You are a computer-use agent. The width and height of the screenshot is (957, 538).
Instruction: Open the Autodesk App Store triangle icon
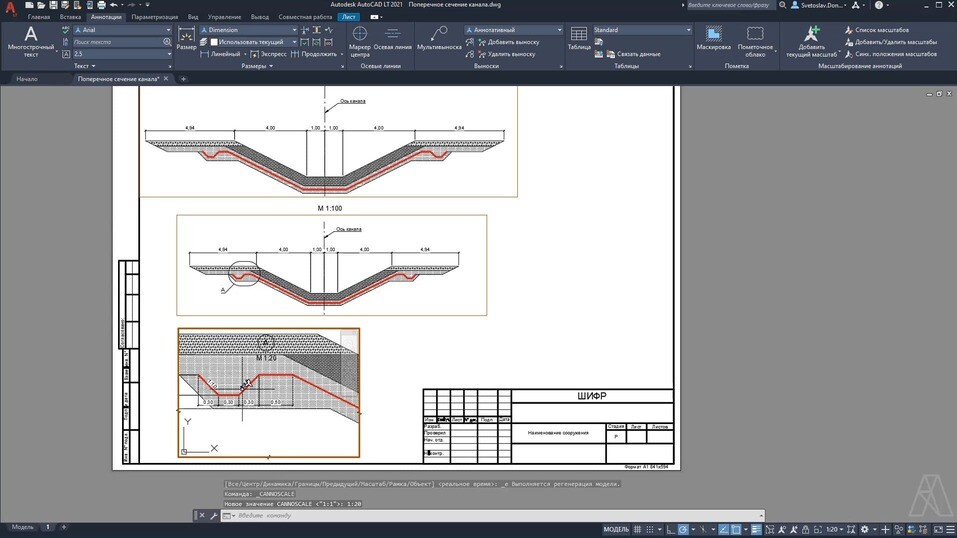point(856,5)
